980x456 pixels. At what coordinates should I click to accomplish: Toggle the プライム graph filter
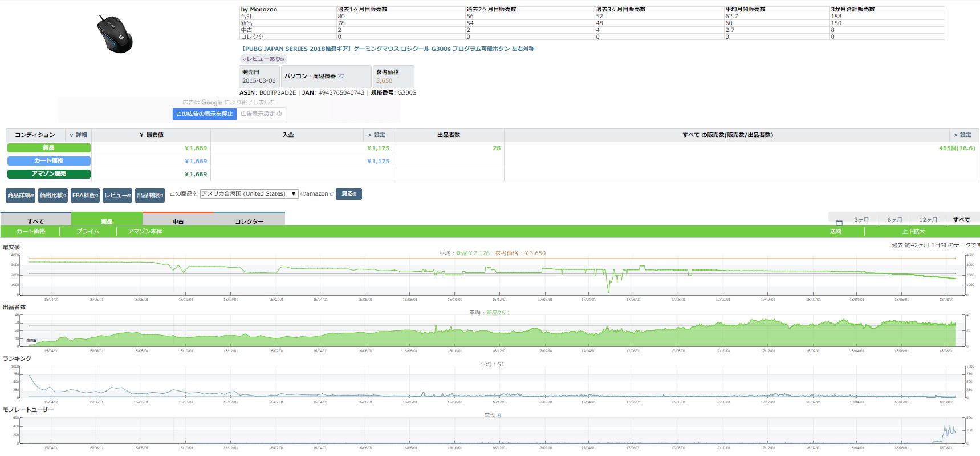point(88,232)
